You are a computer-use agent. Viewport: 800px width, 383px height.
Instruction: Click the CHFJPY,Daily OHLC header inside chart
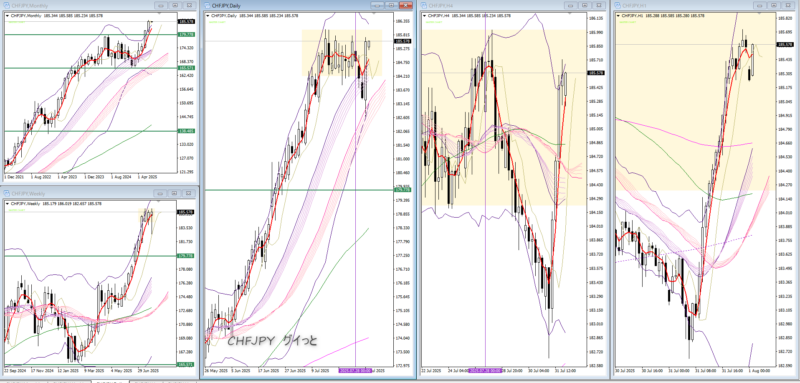pos(255,16)
